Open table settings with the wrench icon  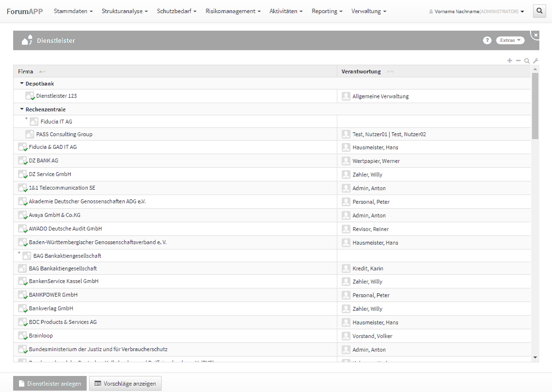[x=535, y=61]
